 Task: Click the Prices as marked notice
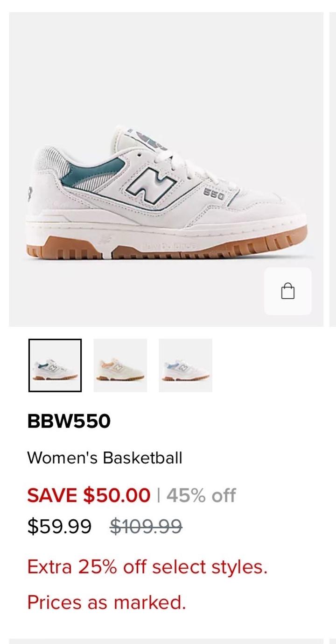(106, 602)
